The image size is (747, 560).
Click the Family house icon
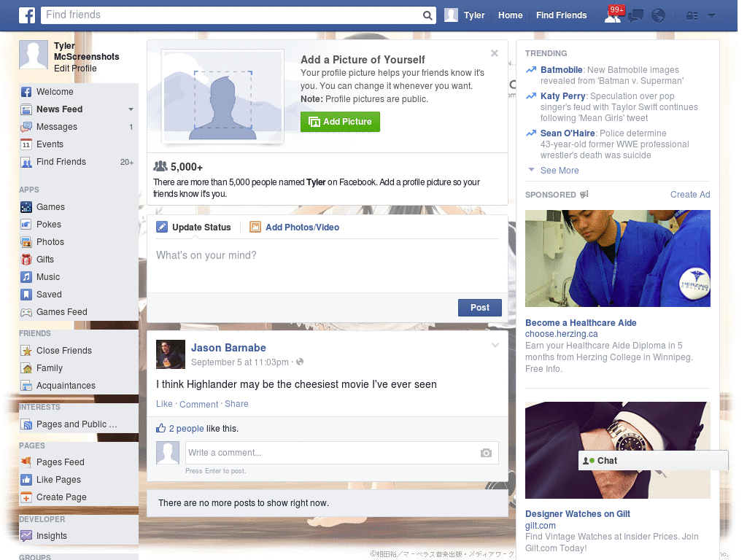tap(26, 368)
